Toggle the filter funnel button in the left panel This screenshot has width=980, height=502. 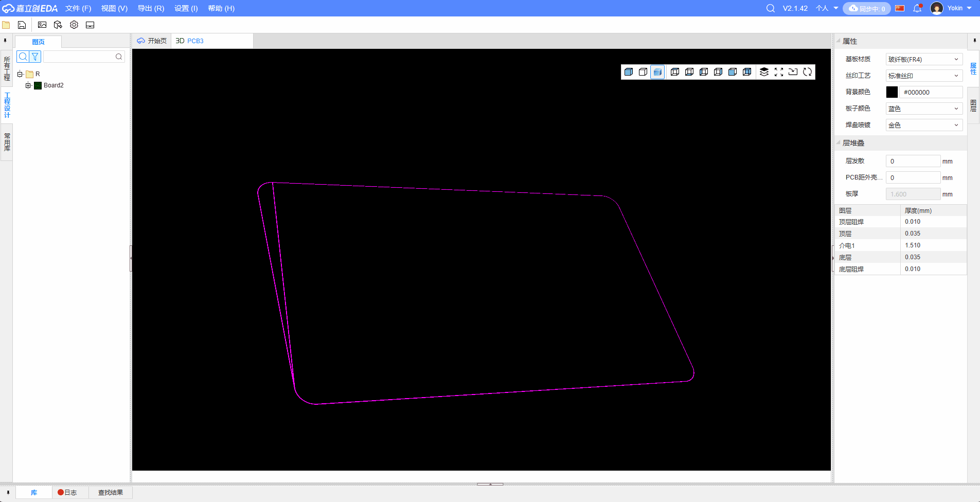pyautogui.click(x=35, y=57)
